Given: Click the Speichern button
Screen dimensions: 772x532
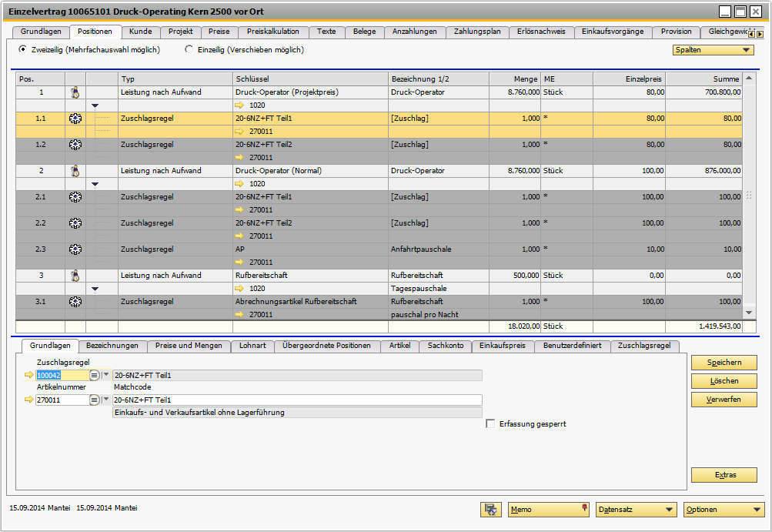Looking at the screenshot, I should point(724,362).
